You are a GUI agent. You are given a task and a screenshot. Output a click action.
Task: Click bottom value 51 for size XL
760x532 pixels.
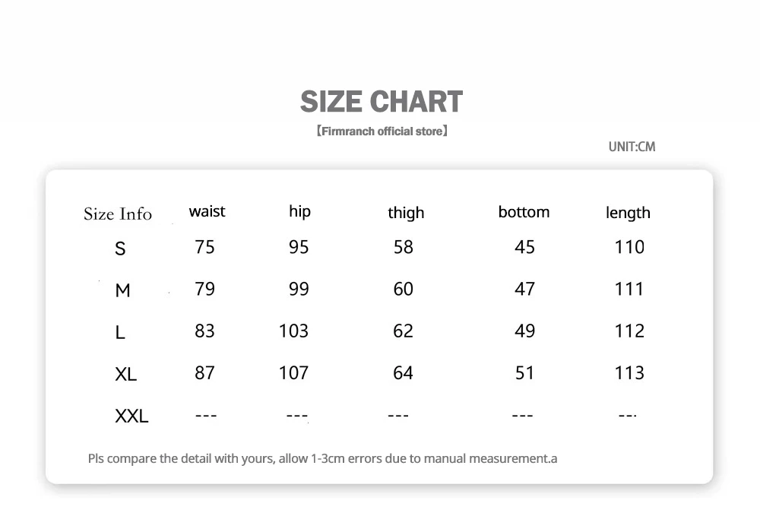point(525,372)
